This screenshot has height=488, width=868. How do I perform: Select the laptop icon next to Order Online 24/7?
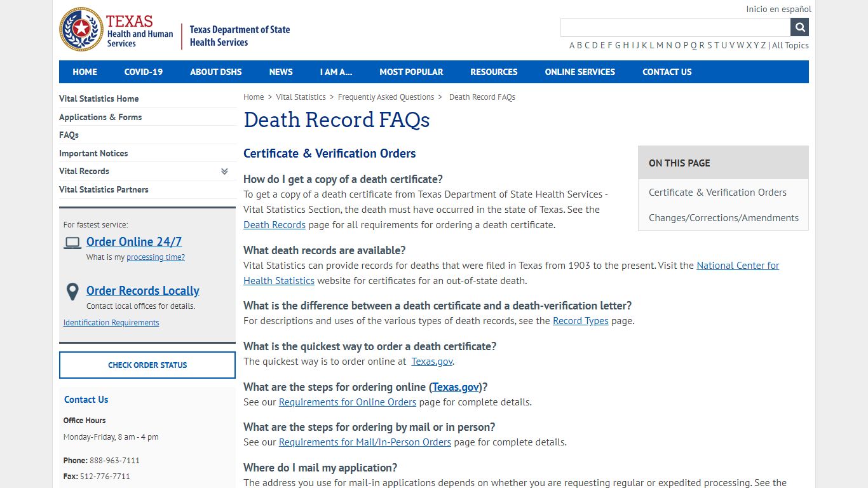click(72, 242)
